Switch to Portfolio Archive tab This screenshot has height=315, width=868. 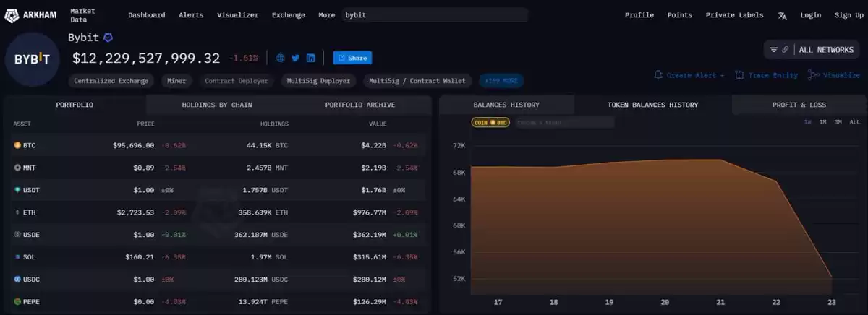(x=360, y=105)
